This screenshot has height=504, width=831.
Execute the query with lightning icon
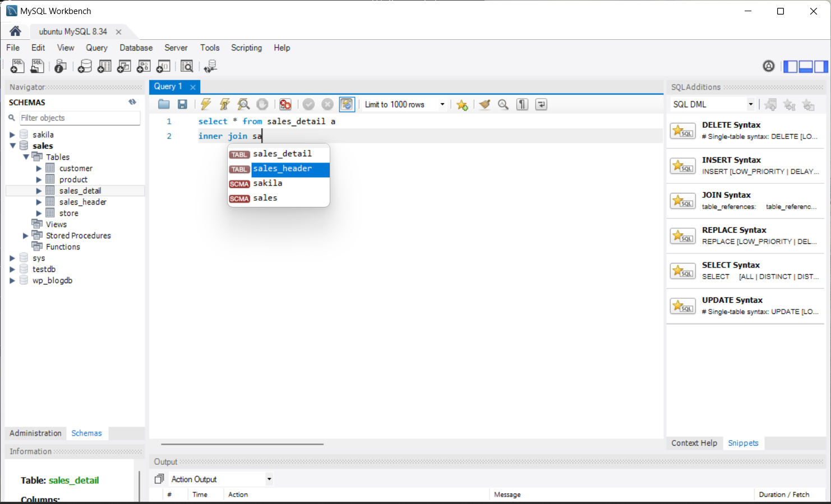pyautogui.click(x=206, y=104)
